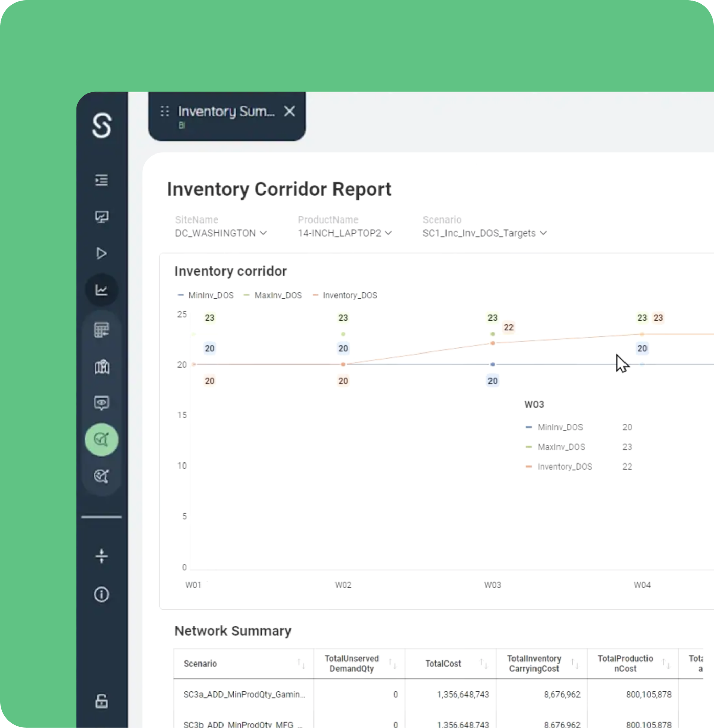
Task: Click the screen with eye preview icon
Action: pyautogui.click(x=102, y=403)
